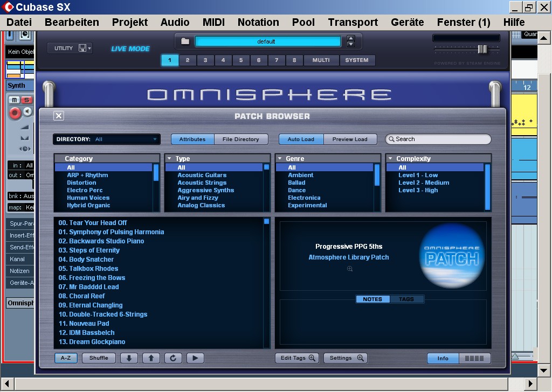Step up to the previous patch
The width and height of the screenshot is (552, 392).
tap(151, 358)
